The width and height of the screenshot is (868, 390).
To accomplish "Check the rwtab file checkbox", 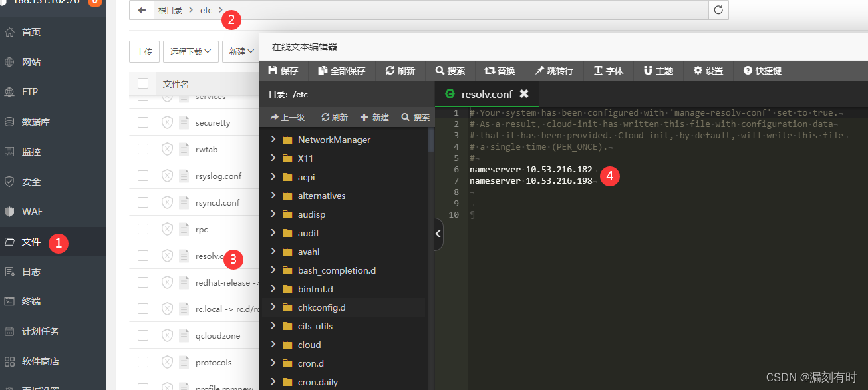I will pyautogui.click(x=143, y=149).
